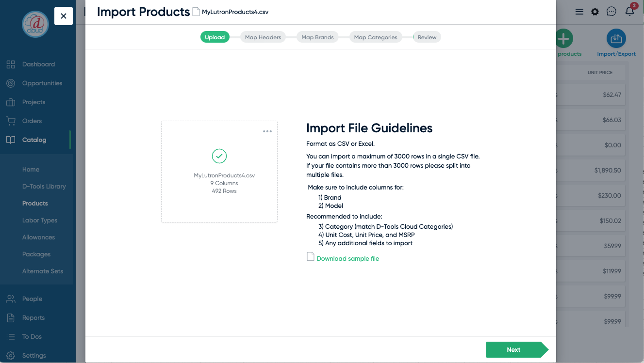The height and width of the screenshot is (363, 644).
Task: Click the 9 Columns text in upload box
Action: 224,183
